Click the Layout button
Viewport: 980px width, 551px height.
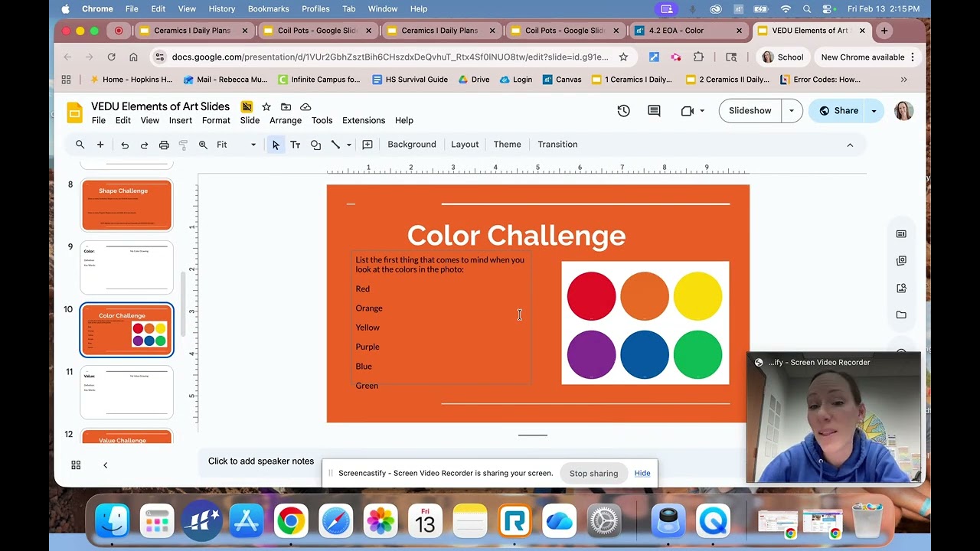coord(465,145)
